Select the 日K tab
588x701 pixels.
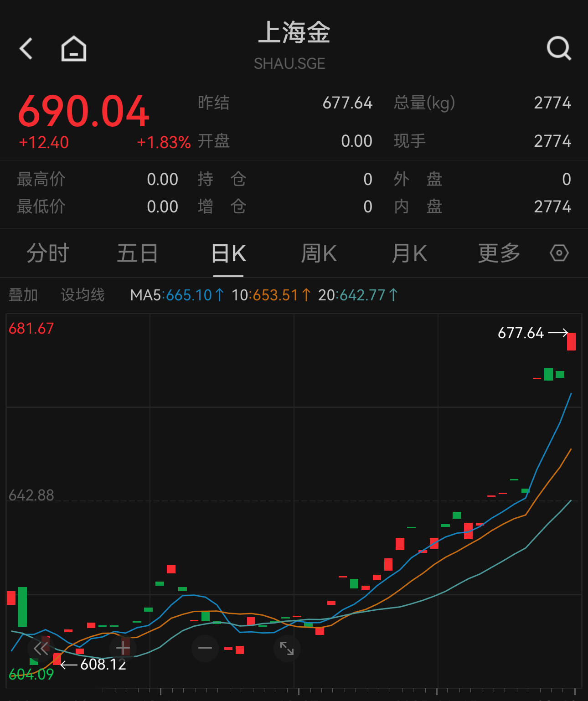(x=228, y=253)
